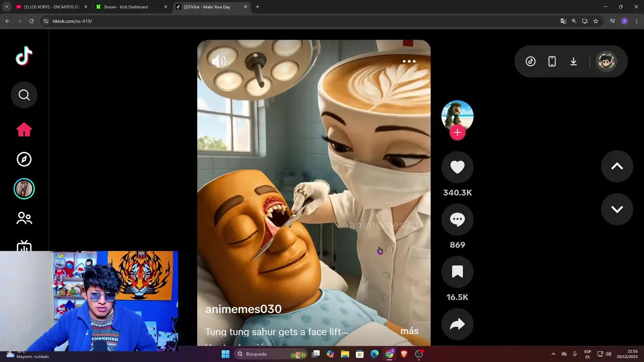Show hidden system tray icons
Image resolution: width=644 pixels, height=362 pixels.
553,354
